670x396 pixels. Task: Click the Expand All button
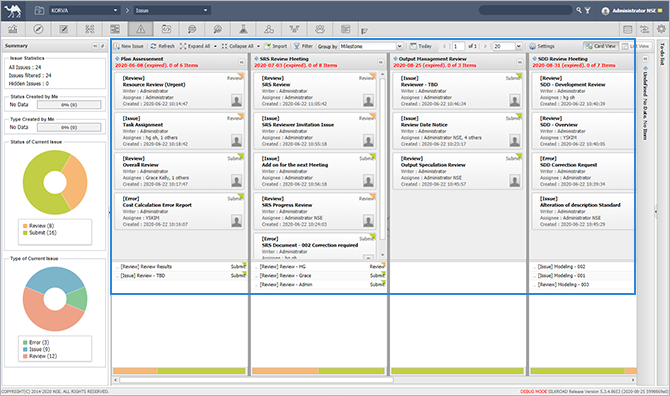tap(195, 46)
